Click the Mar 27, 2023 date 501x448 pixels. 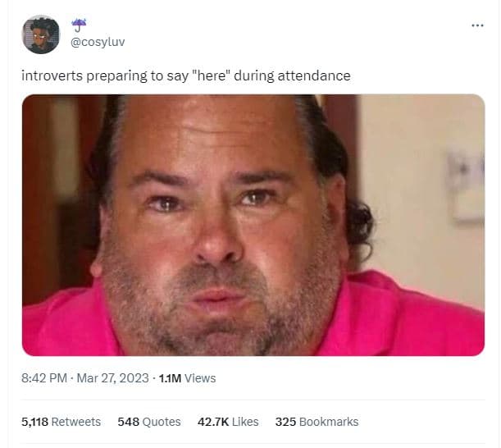[x=113, y=378]
